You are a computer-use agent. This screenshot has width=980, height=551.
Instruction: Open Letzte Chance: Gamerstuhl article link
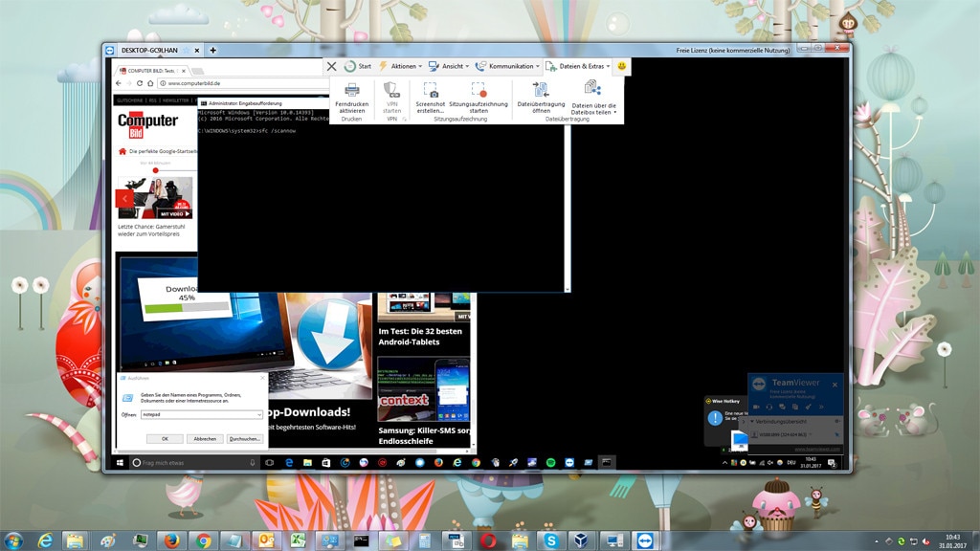pyautogui.click(x=151, y=230)
